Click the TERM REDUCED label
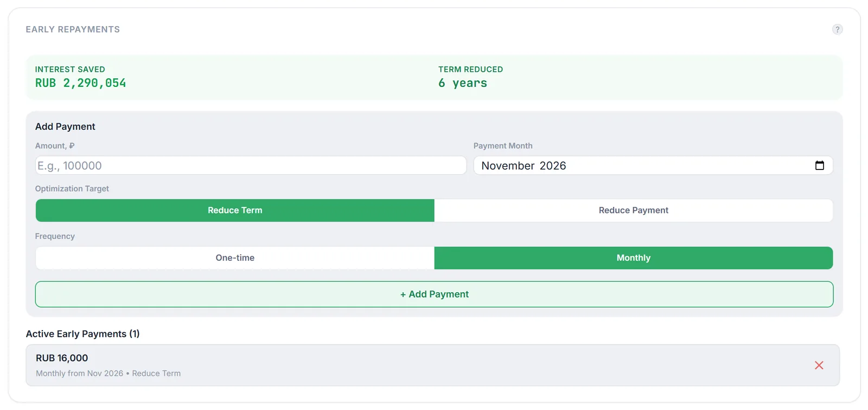 (470, 70)
